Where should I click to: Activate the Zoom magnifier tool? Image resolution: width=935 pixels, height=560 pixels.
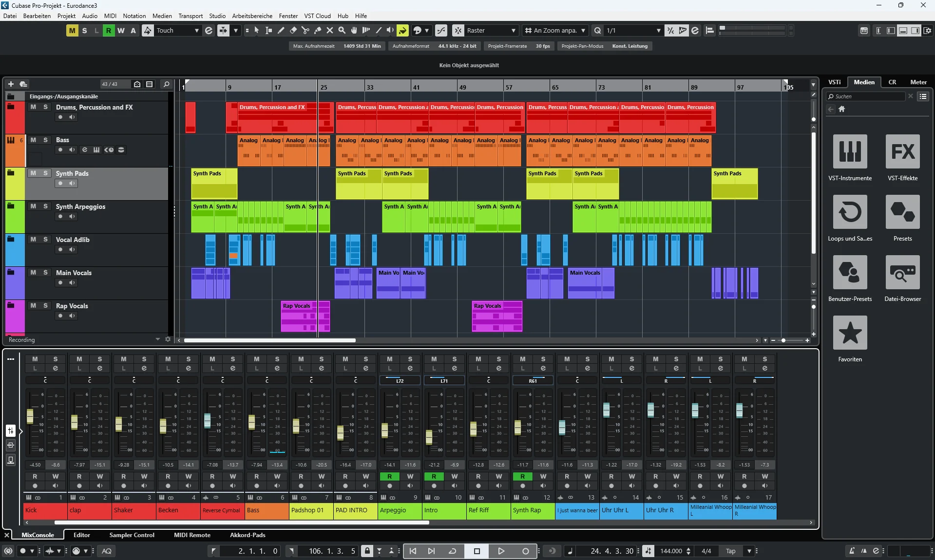[342, 30]
